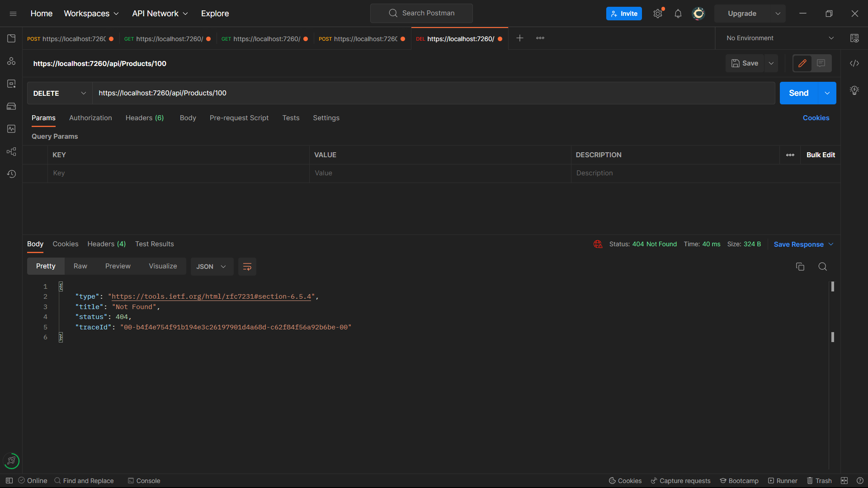Screen dimensions: 868x488
Task: Click the code snippet icon
Action: 854,63
